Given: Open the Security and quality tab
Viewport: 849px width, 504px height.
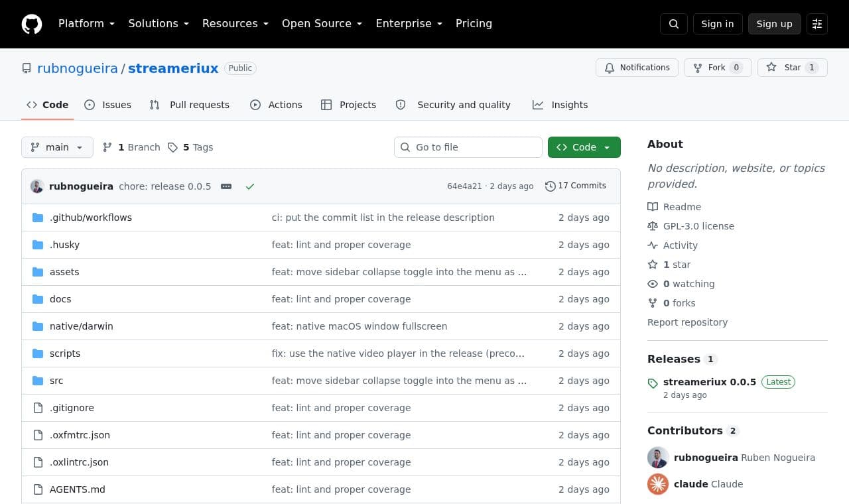Looking at the screenshot, I should tap(453, 105).
